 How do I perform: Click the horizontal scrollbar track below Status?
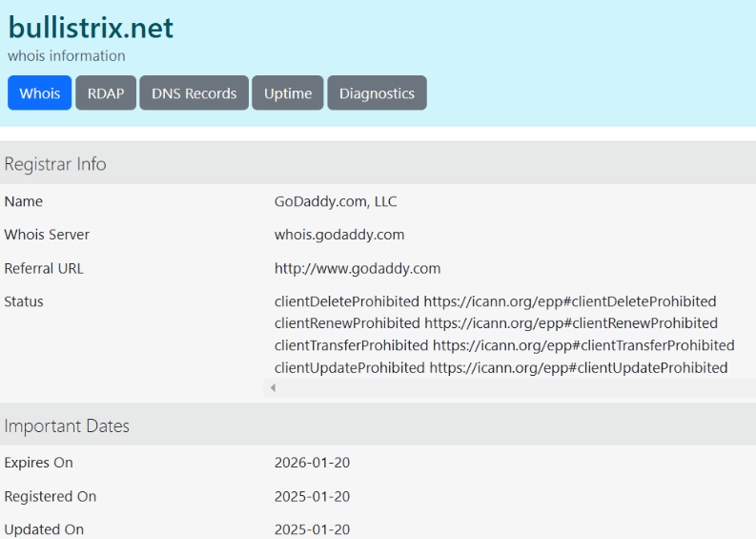[x=515, y=388]
